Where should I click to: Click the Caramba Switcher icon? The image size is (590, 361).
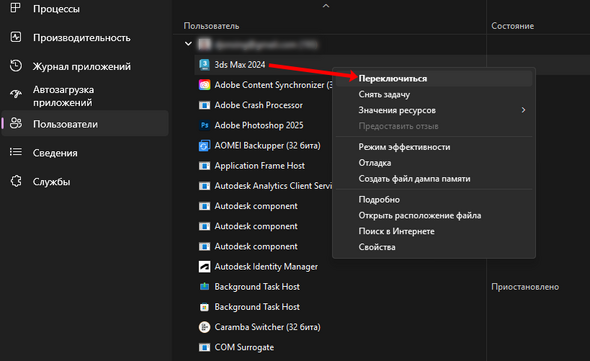tap(204, 327)
